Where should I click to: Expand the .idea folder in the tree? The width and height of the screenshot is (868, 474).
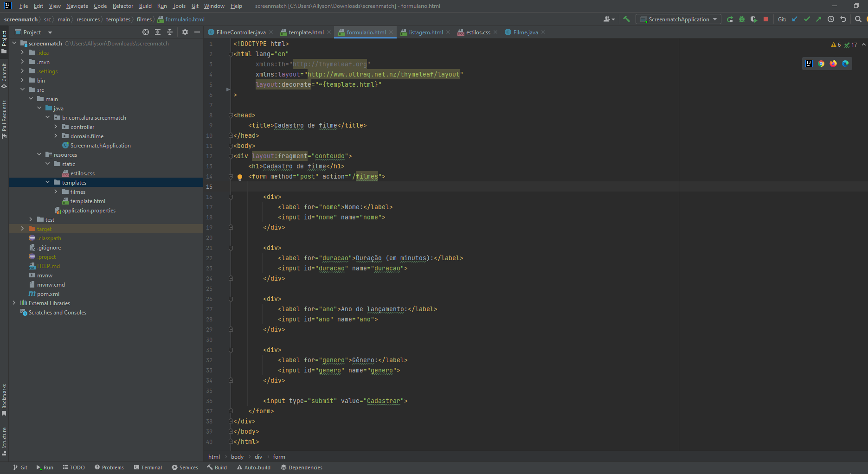(22, 52)
